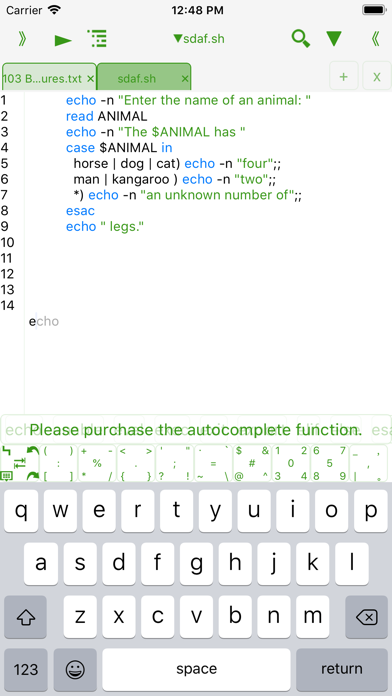This screenshot has height=696, width=392.
Task: Tap the parentheses and brackets symbol key
Action: [59, 463]
